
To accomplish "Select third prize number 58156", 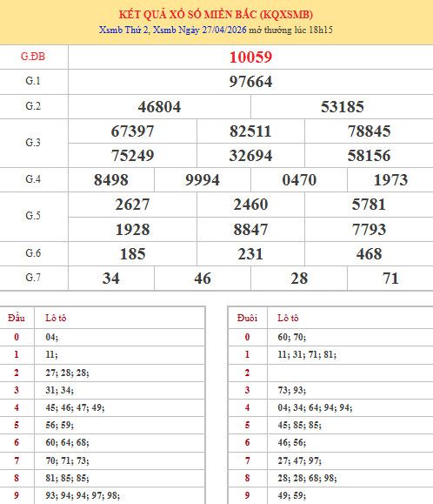I will tap(370, 156).
